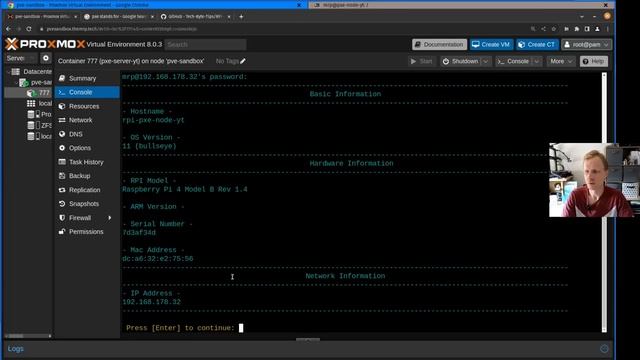Image resolution: width=640 pixels, height=360 pixels.
Task: Open the DNS section
Action: point(87,134)
